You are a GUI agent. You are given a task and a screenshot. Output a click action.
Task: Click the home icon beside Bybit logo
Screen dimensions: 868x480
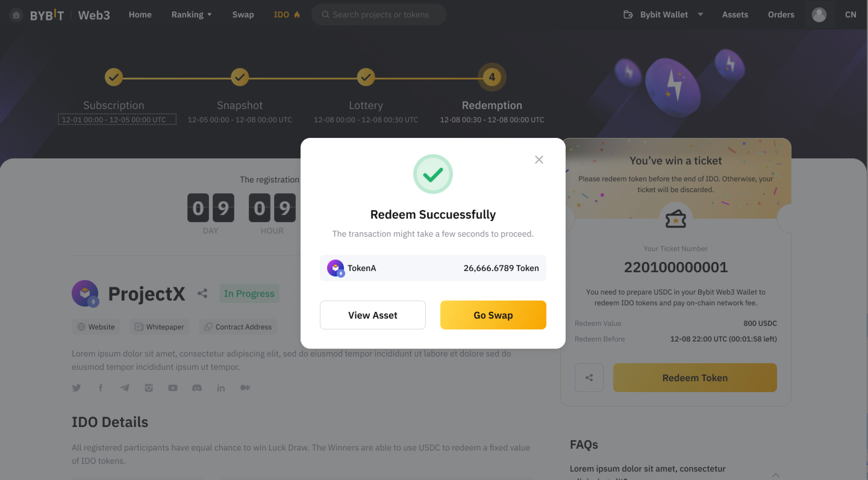pyautogui.click(x=16, y=15)
